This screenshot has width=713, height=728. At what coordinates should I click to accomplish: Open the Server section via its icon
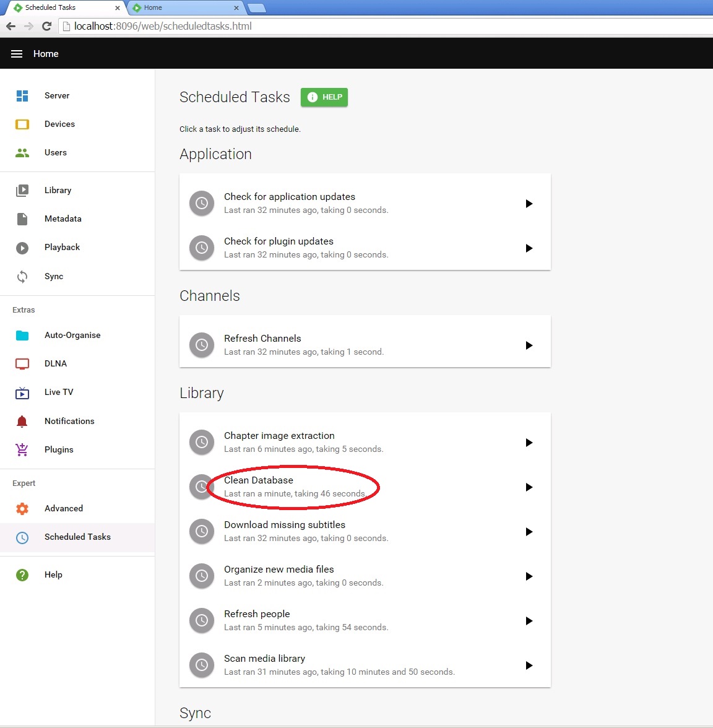point(22,95)
